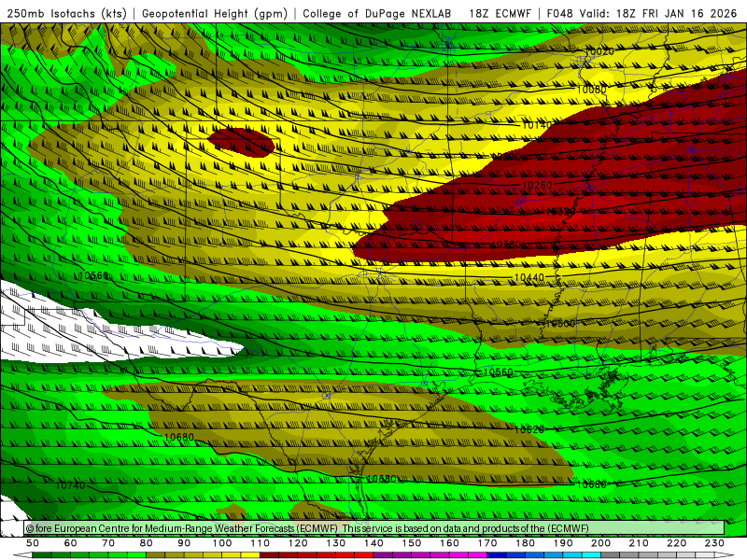The height and width of the screenshot is (560, 747).
Task: Click the '220' value on the color scale
Action: (676, 543)
